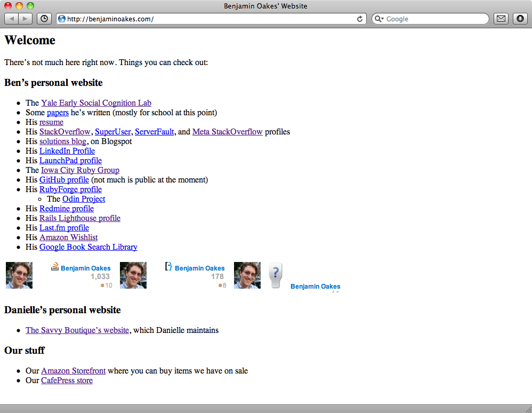532x413 pixels.
Task: Click Benjamin Oakes name in the 1,033 flair
Action: 85,268
